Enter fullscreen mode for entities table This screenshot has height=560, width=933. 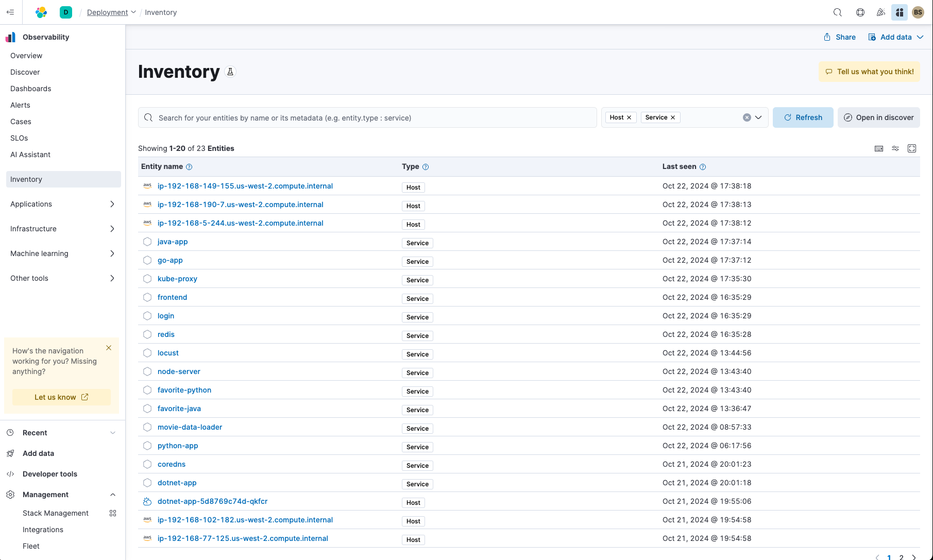(x=912, y=148)
